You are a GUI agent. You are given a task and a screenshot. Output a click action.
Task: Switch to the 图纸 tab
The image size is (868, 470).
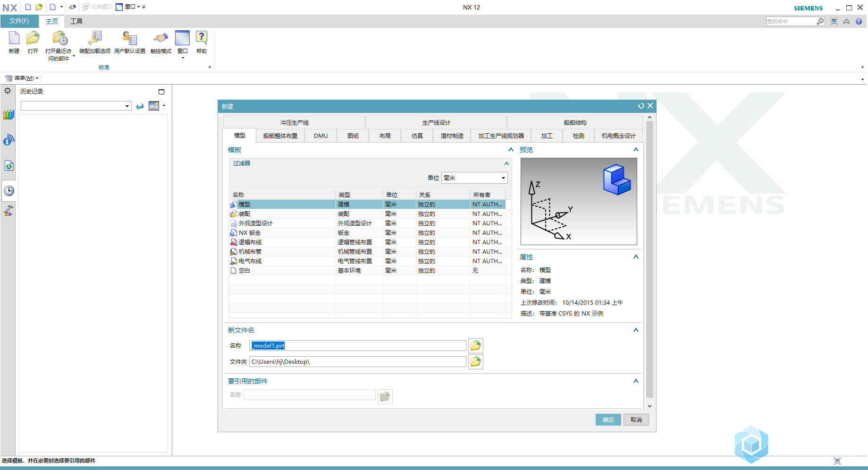pyautogui.click(x=353, y=136)
